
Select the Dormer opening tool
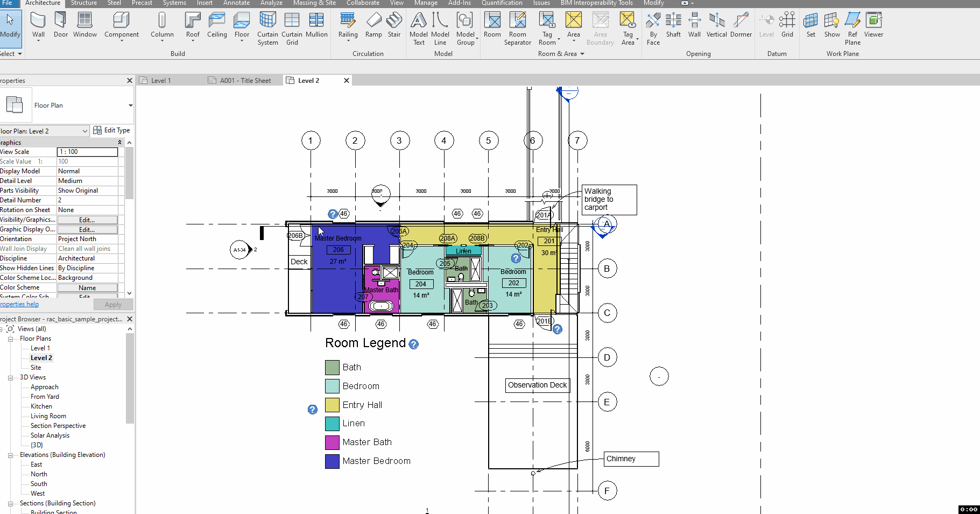coord(741,25)
